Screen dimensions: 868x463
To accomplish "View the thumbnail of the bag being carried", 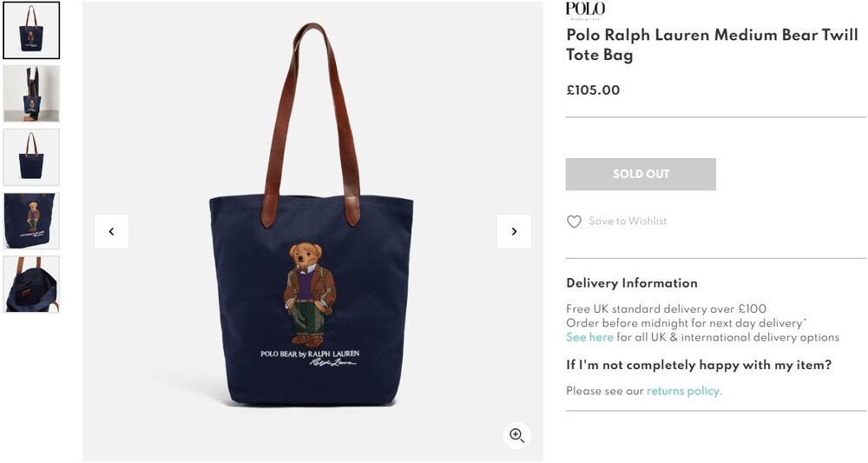I will 31,94.
